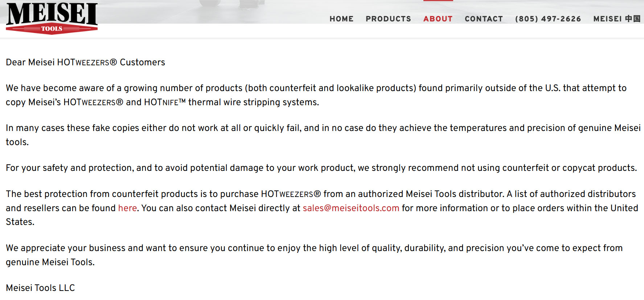Viewport: 644px width, 300px height.
Task: Click the 'In many cases these fake copies' sentence
Action: coord(323,128)
